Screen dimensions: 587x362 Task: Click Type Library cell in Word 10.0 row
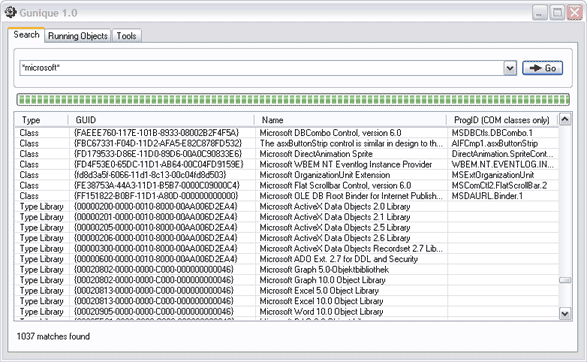pyautogui.click(x=42, y=311)
